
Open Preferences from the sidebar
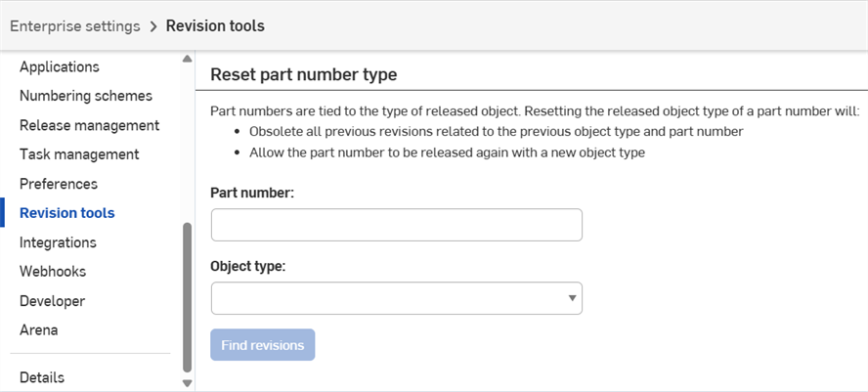point(59,184)
